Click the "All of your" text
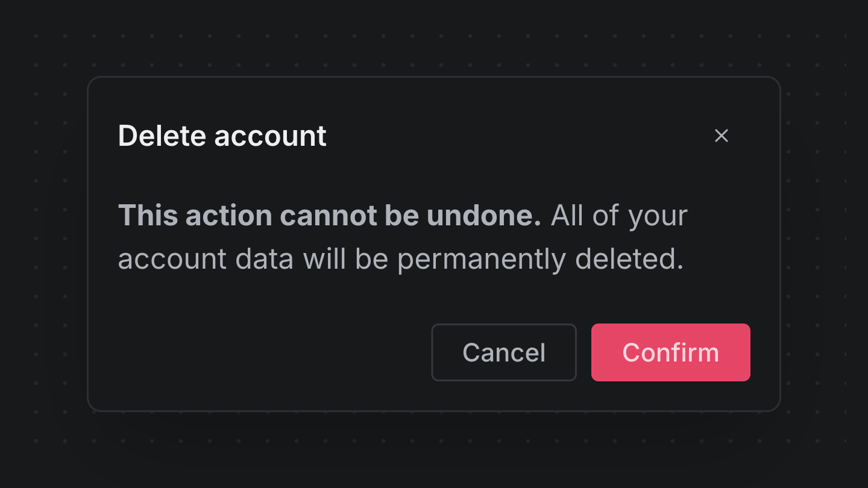Screen dimensions: 868x488 point(619,216)
